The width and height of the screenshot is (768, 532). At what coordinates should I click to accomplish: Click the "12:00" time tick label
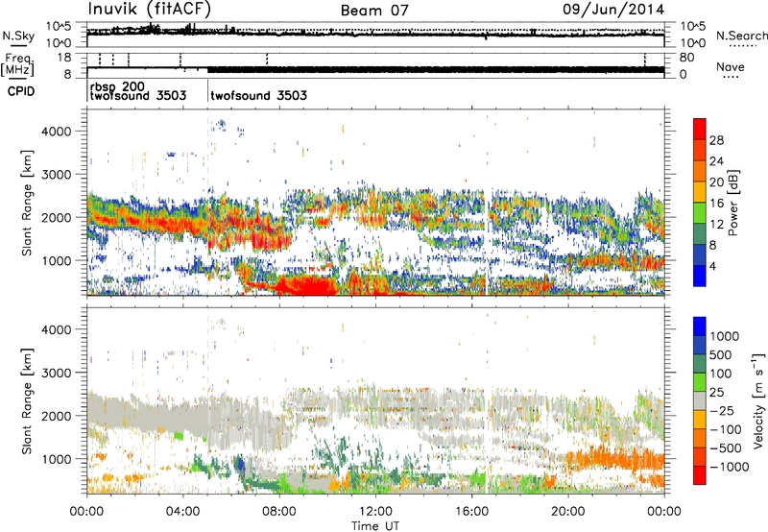[375, 512]
